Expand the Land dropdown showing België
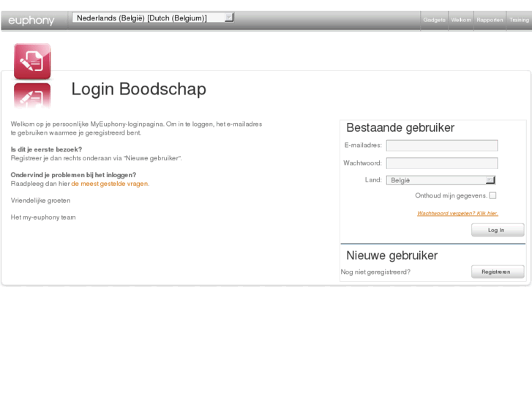Image resolution: width=532 pixels, height=399 pixels. tap(441, 180)
